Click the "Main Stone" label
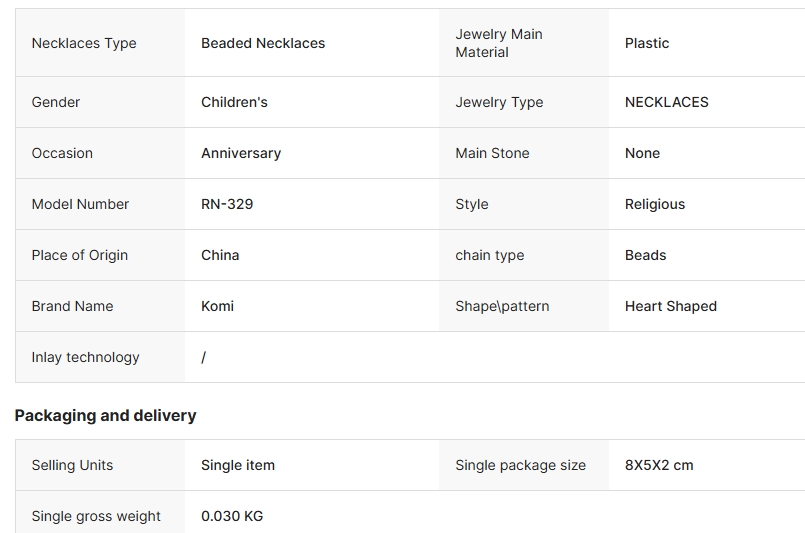 [492, 153]
